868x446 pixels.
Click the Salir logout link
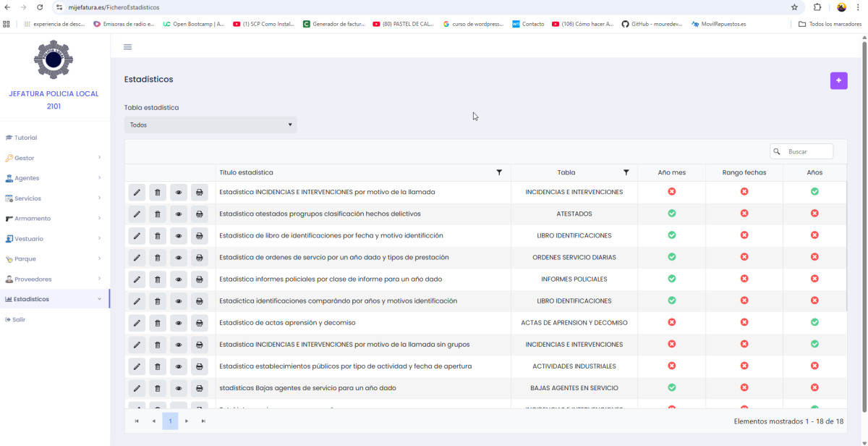point(19,319)
